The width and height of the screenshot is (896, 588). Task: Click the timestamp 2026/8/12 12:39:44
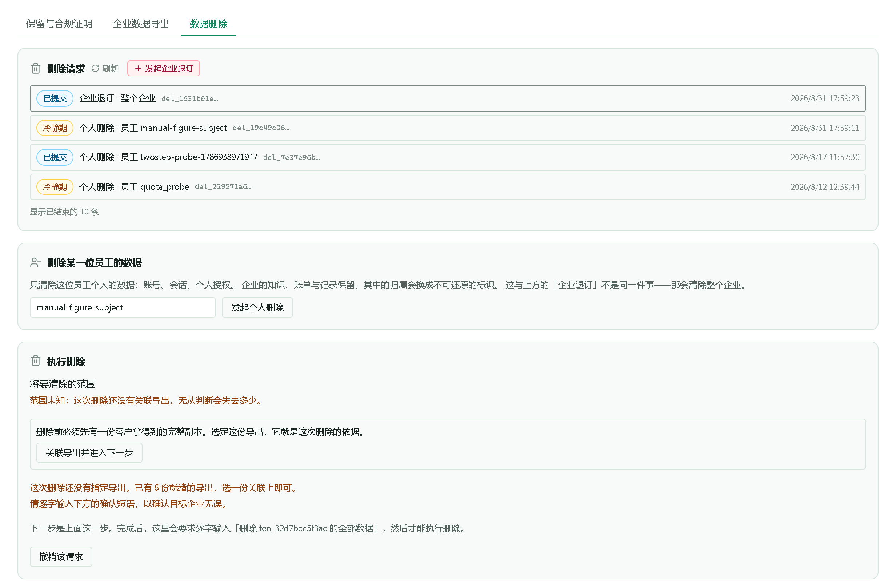pyautogui.click(x=825, y=187)
